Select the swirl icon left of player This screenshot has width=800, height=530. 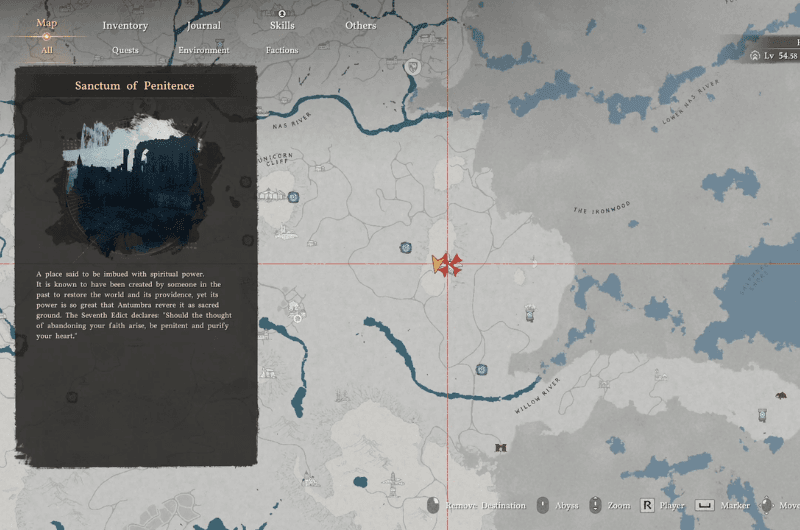(x=404, y=246)
